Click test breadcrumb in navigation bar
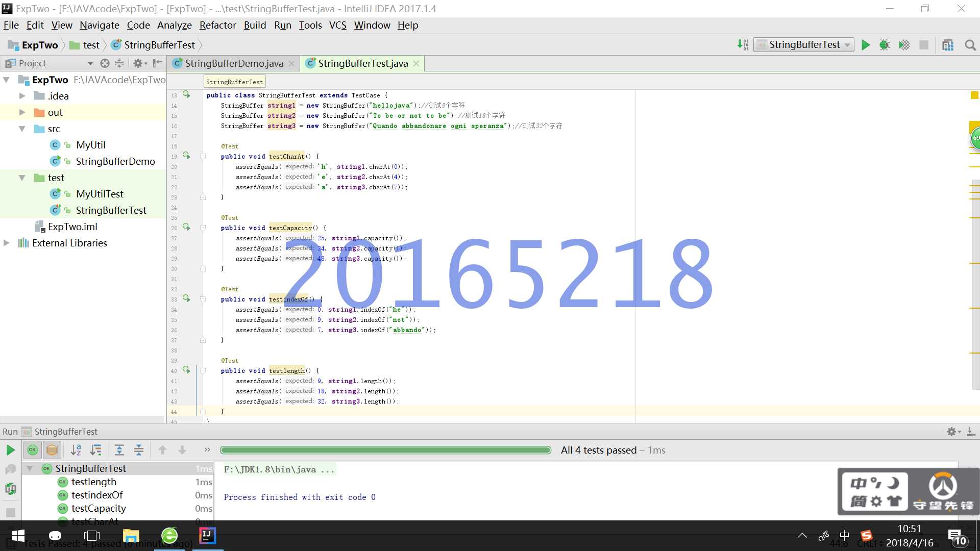The height and width of the screenshot is (551, 980). [x=85, y=45]
